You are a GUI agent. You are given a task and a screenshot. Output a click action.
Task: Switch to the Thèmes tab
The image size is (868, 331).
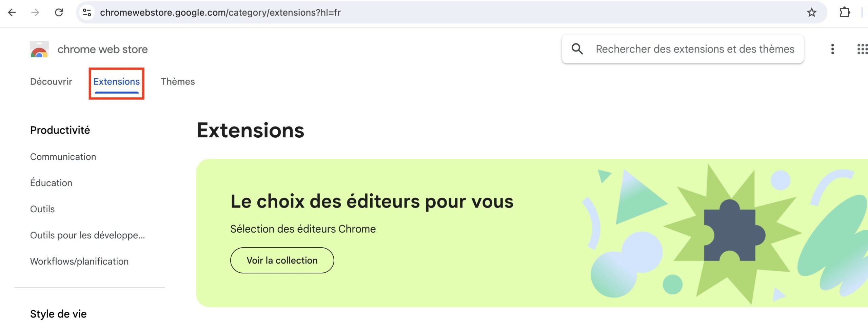click(x=178, y=82)
